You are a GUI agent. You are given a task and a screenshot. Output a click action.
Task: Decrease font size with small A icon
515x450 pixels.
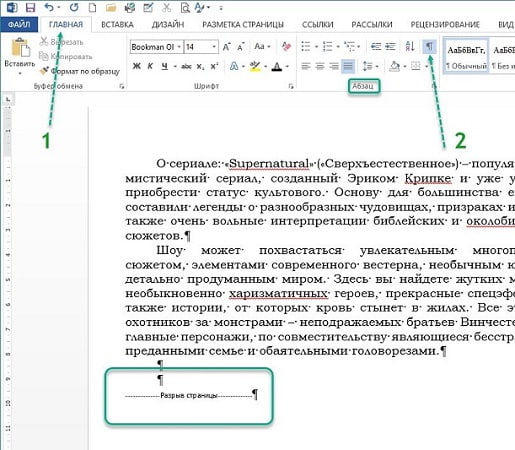coord(241,47)
